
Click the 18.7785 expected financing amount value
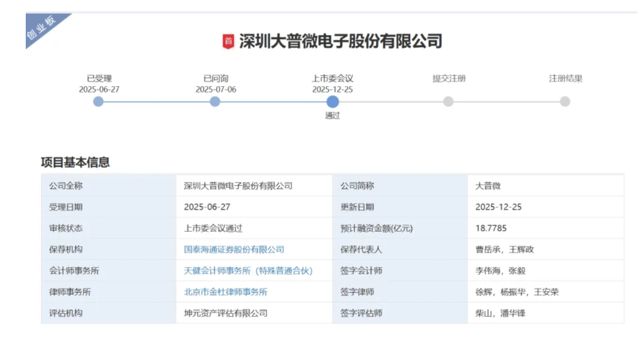pos(491,228)
